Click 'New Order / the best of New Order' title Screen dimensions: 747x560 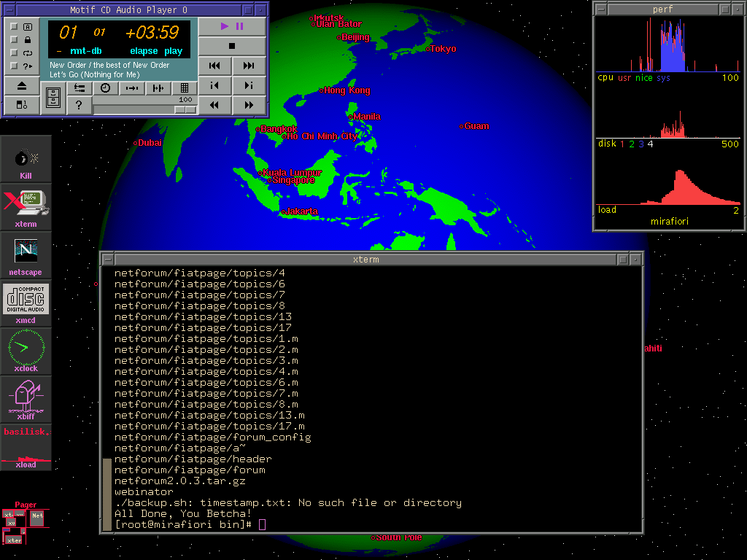[109, 65]
